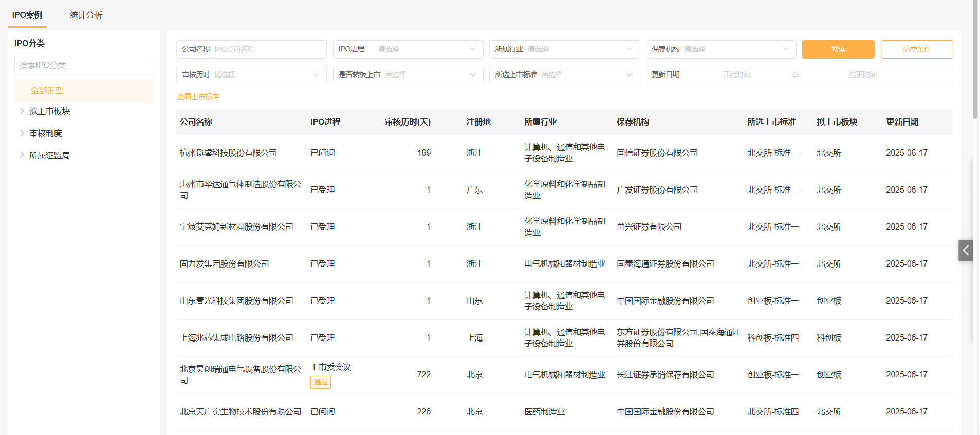
Task: Open 固力发集团股份有限公司 row
Action: pyautogui.click(x=564, y=264)
